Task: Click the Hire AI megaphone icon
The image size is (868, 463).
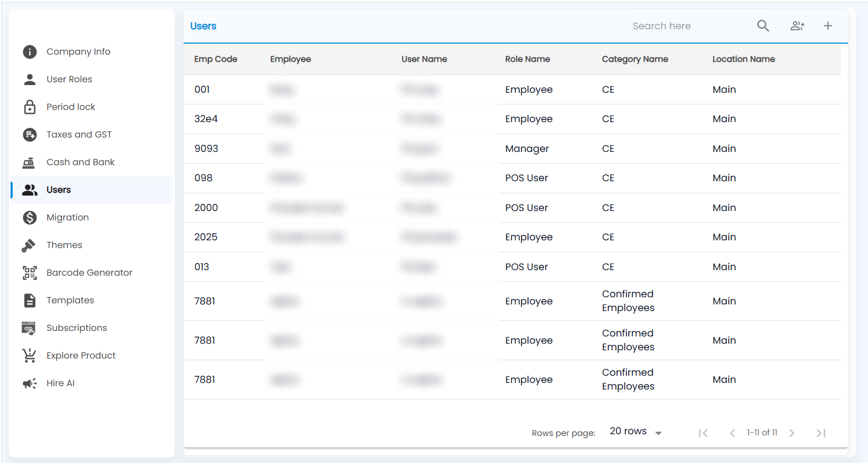Action: click(x=30, y=383)
